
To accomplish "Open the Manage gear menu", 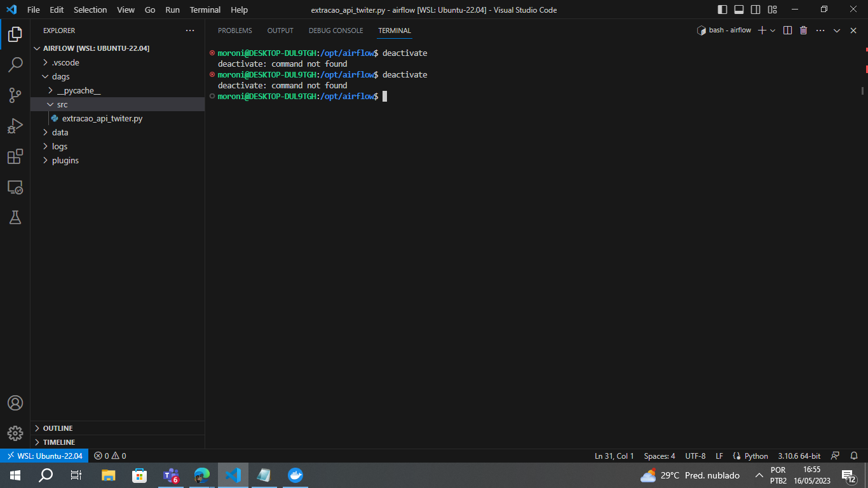I will [x=15, y=433].
